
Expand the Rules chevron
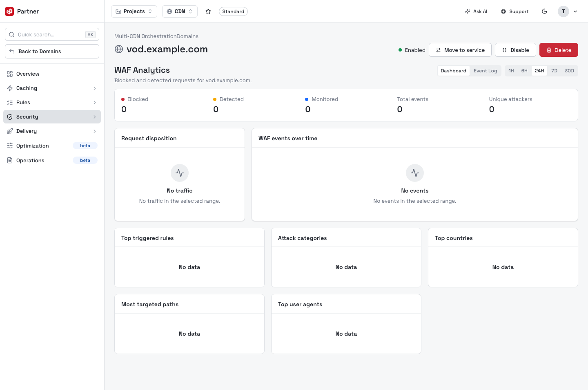click(95, 103)
